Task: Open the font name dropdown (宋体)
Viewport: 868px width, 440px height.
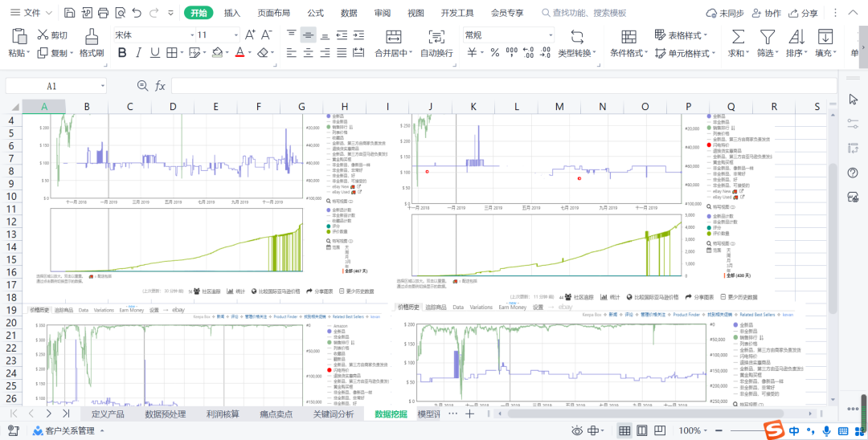Action: [192, 35]
